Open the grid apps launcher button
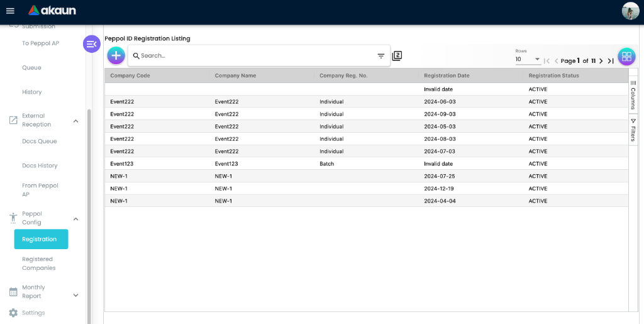The image size is (644, 324). click(x=626, y=57)
